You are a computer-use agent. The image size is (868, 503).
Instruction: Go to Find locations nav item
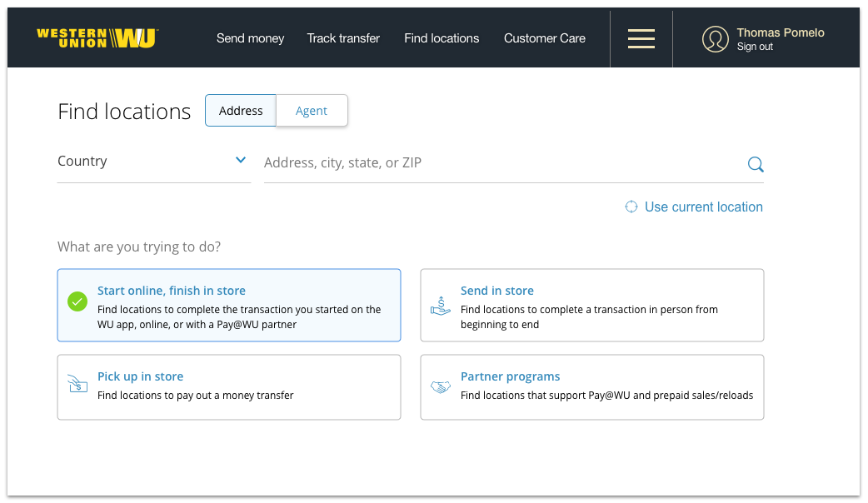pos(441,38)
